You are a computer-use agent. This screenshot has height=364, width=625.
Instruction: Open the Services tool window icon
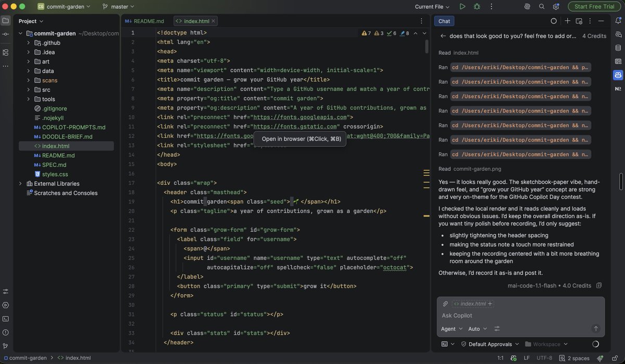coord(6,305)
